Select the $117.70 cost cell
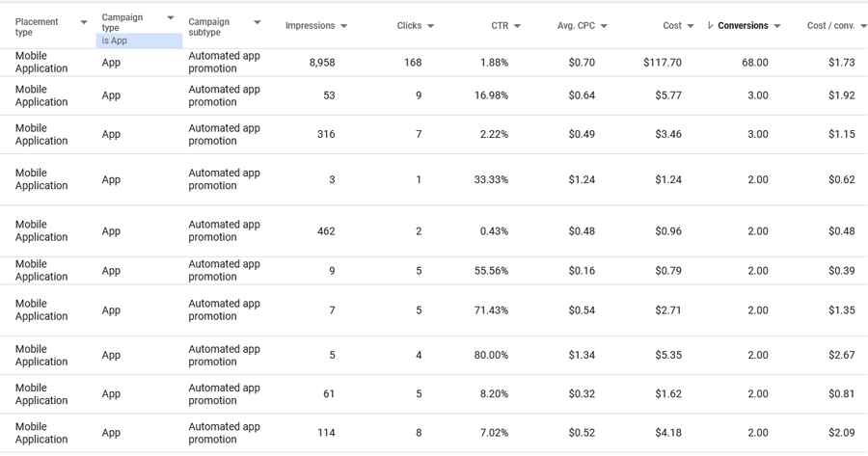The width and height of the screenshot is (868, 456). coord(662,63)
